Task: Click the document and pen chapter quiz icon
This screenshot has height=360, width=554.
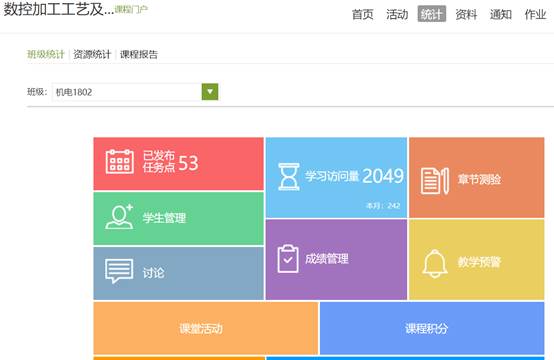Action: coord(435,181)
